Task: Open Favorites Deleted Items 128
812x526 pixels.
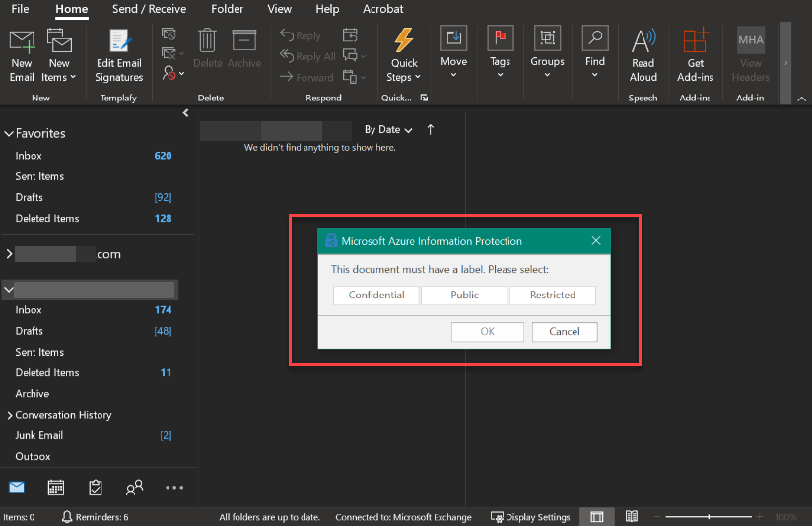Action: point(94,218)
